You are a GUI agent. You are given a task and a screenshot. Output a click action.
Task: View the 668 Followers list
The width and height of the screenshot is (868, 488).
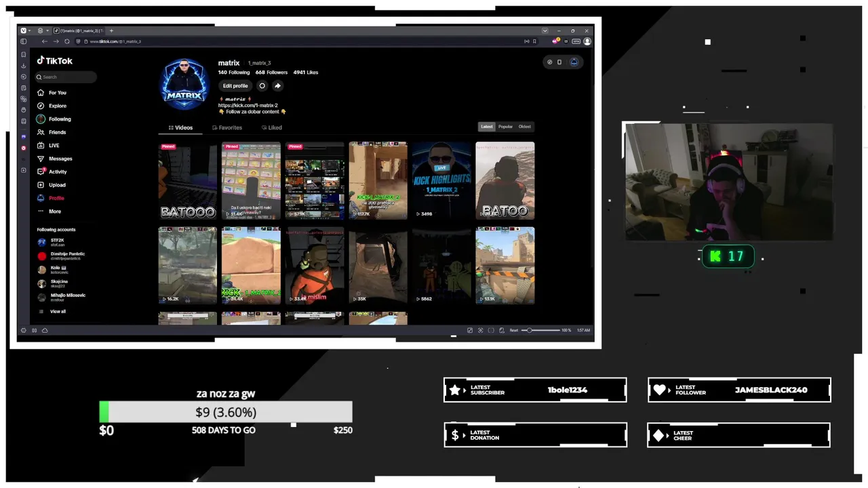(x=272, y=73)
